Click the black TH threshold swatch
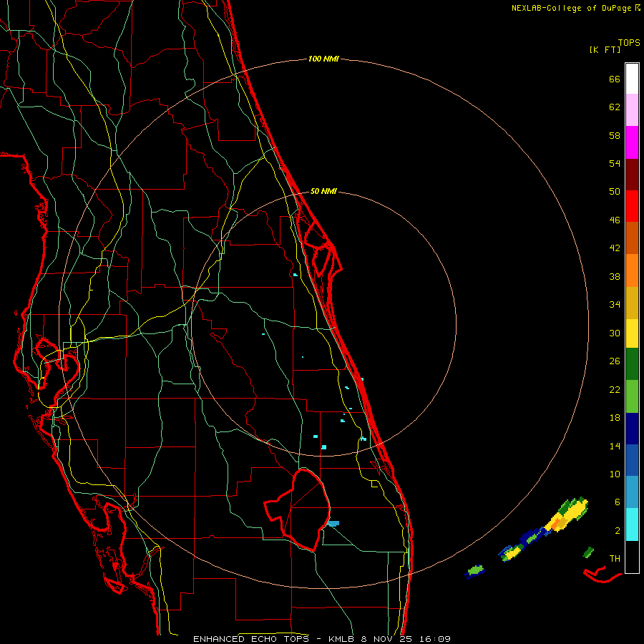This screenshot has width=644, height=644. [x=632, y=557]
